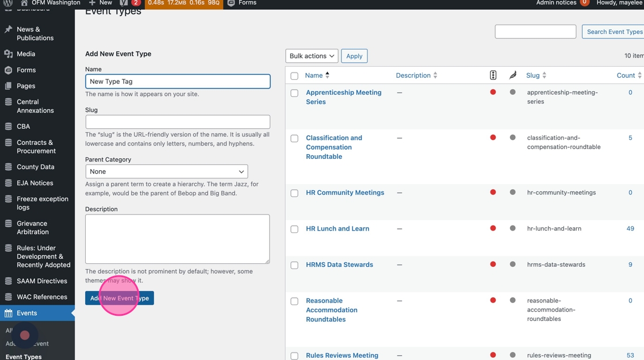Click the readability feather column header icon

pos(513,75)
